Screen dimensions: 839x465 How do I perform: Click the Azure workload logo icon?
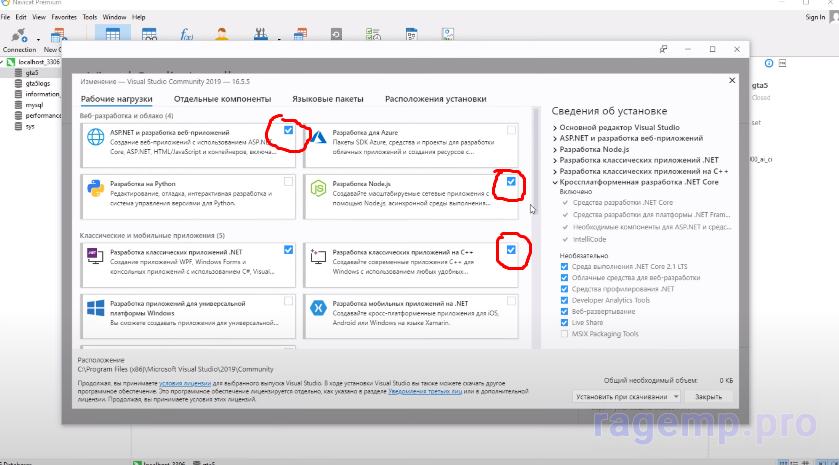point(318,137)
